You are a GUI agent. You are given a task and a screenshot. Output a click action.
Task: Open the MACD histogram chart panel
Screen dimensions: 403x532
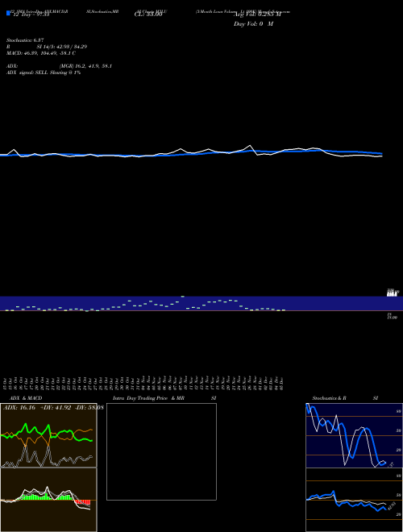pos(48,500)
